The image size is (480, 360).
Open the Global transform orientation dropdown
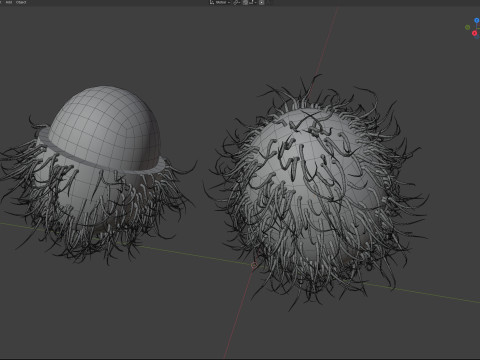(x=220, y=2)
